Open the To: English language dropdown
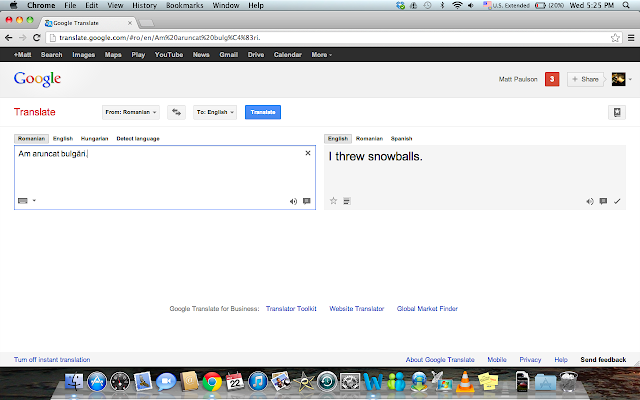Image resolution: width=640 pixels, height=400 pixels. click(215, 112)
